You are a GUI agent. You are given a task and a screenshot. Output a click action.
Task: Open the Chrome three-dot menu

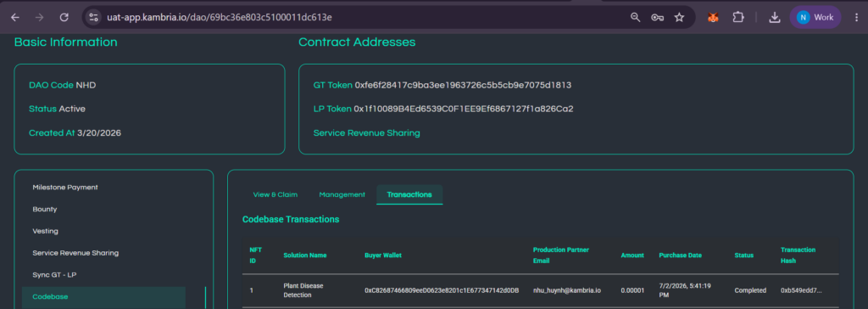(856, 17)
